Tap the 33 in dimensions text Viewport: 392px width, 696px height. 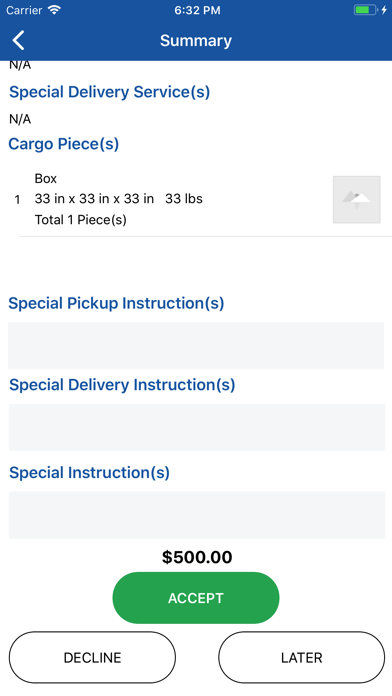[94, 199]
